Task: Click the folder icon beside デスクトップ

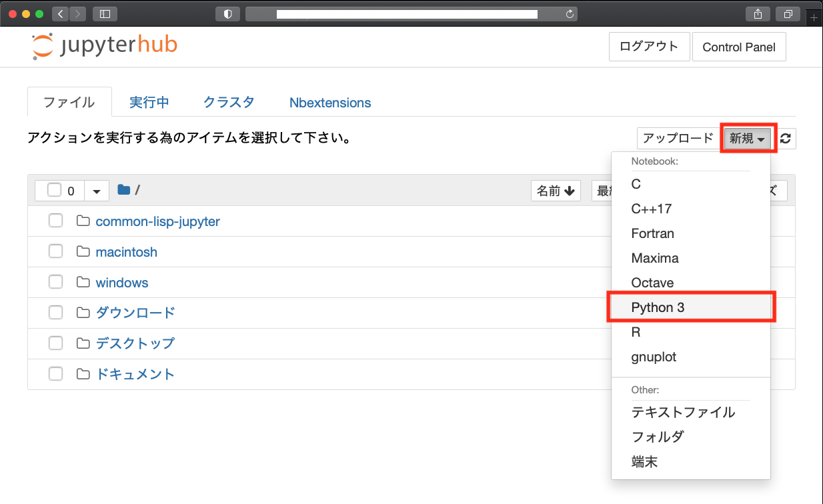Action: (82, 343)
